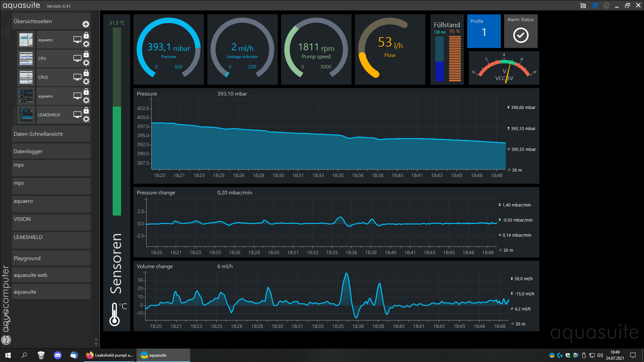This screenshot has width=644, height=362.
Task: Click monitor icon for first aquaero page
Action: click(x=77, y=40)
